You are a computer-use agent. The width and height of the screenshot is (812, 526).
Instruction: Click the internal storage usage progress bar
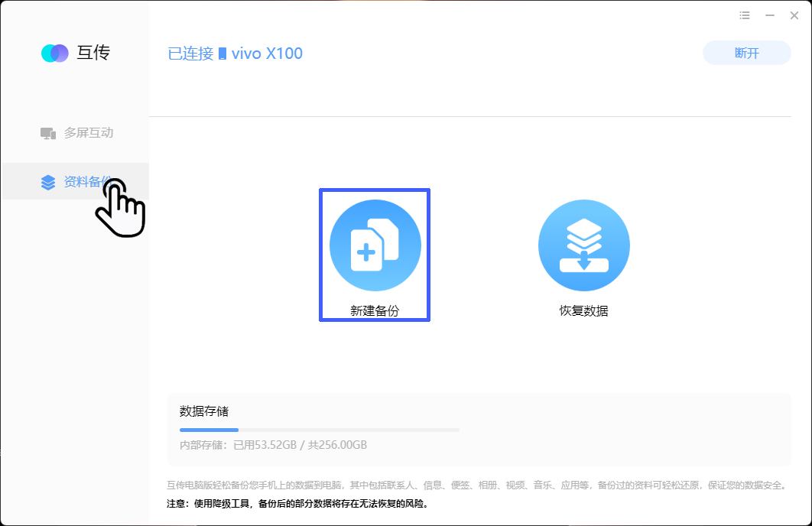pos(320,430)
